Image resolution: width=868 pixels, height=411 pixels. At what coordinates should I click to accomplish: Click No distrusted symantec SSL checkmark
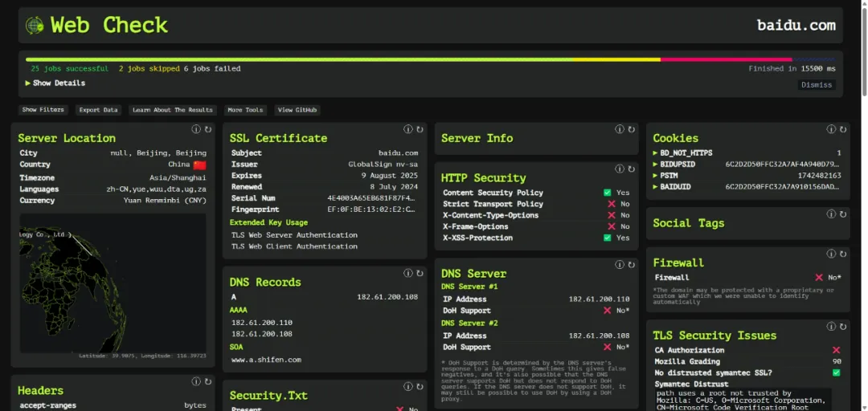point(836,372)
